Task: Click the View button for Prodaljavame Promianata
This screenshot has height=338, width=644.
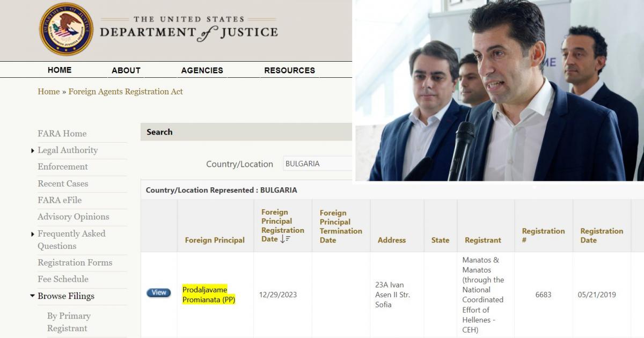Action: tap(159, 292)
